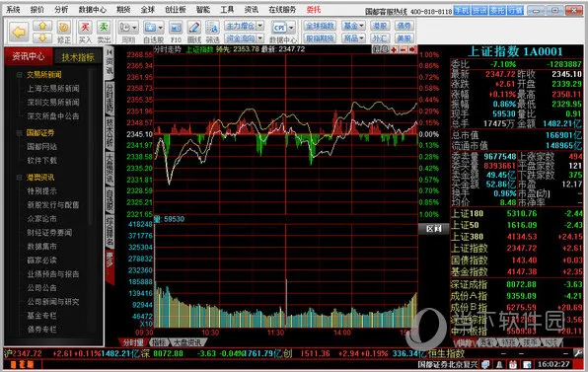Click the down arrow toolbar button
The height and width of the screenshot is (372, 588).
point(42,37)
